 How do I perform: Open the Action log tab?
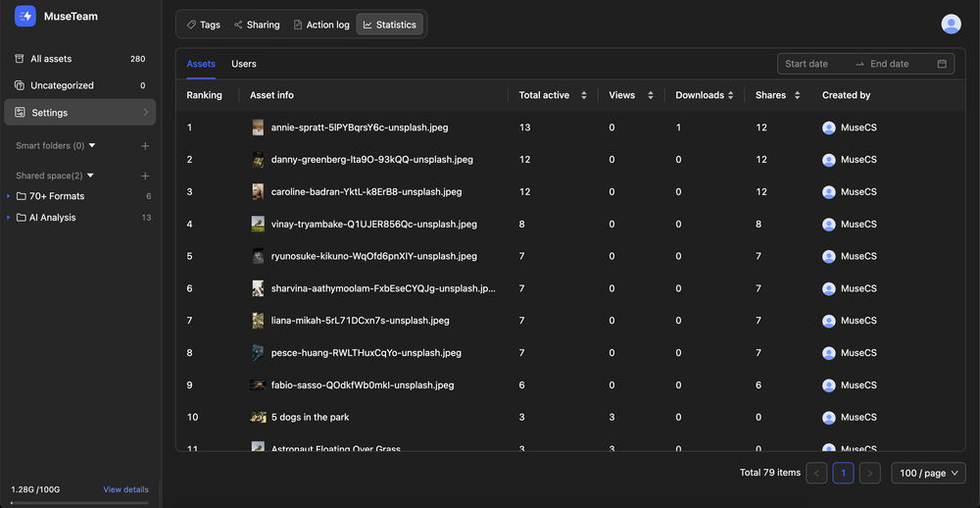point(320,25)
